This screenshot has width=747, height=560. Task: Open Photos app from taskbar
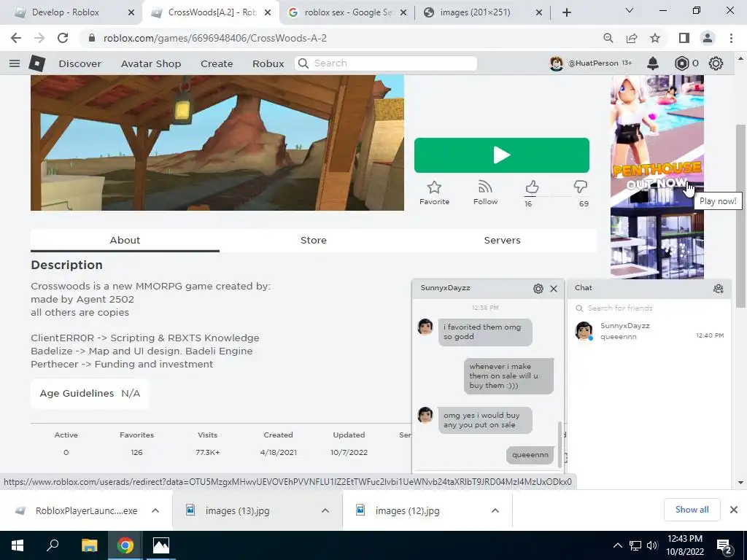[161, 545]
